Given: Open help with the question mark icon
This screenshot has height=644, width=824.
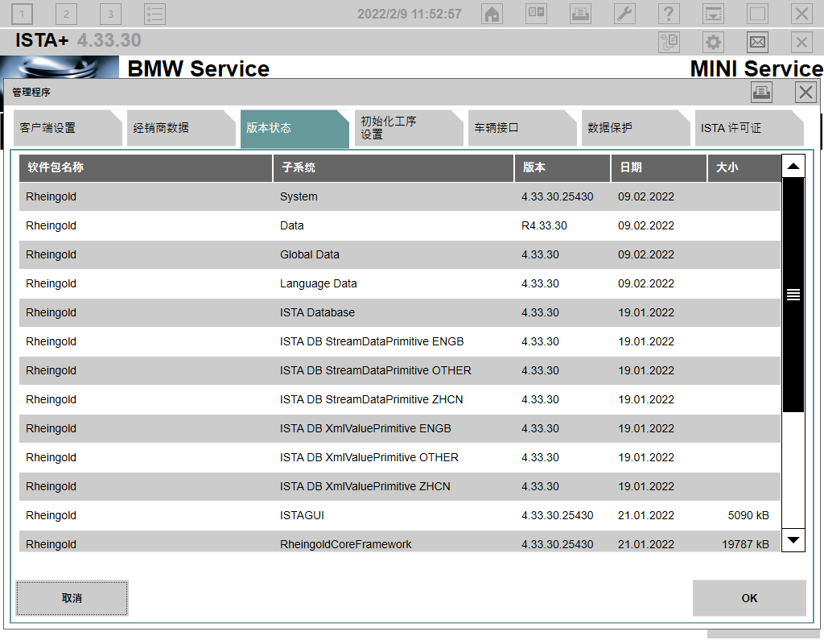Looking at the screenshot, I should 669,14.
